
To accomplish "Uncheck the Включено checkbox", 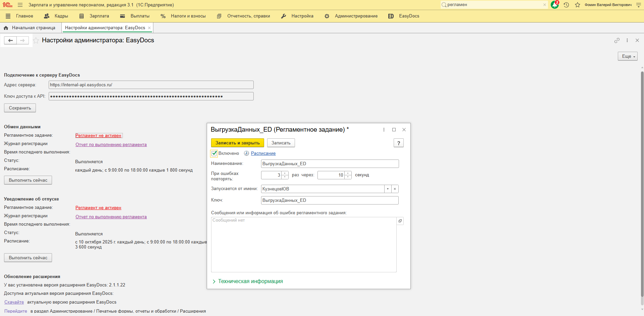I will coord(214,153).
